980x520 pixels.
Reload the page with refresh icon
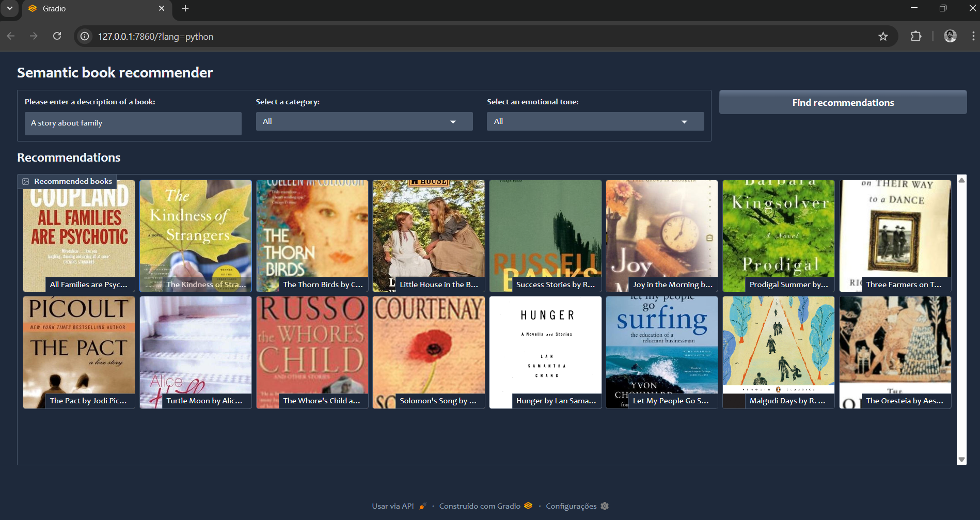[x=57, y=36]
